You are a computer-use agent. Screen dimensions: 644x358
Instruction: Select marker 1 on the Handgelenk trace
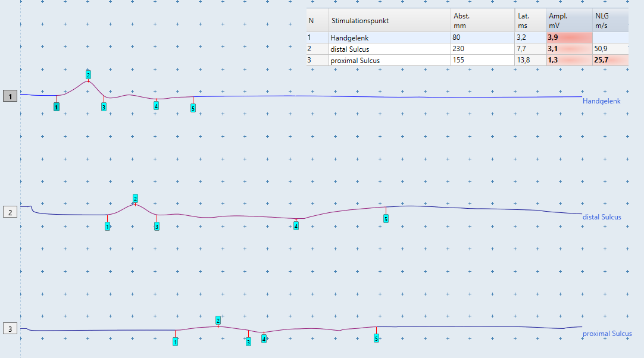(x=57, y=106)
